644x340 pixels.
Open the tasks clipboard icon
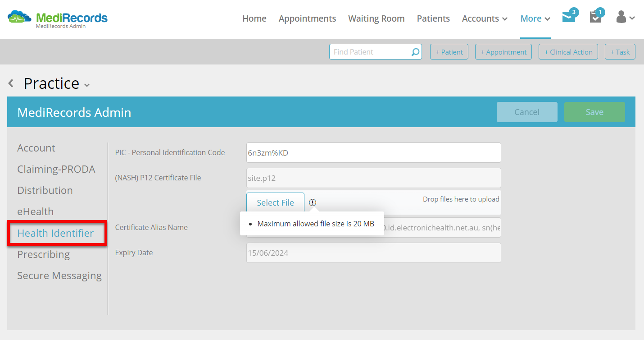pyautogui.click(x=595, y=18)
